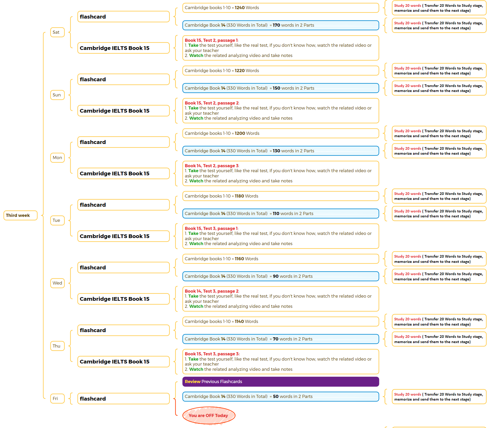
Task: Click the flashcard node under Fri
Action: point(123,399)
